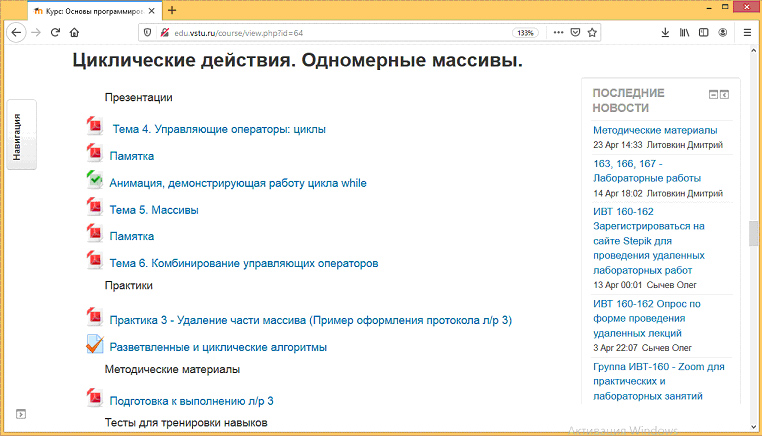Dock the Последние новости block to the side
This screenshot has height=436, width=762.
[725, 94]
